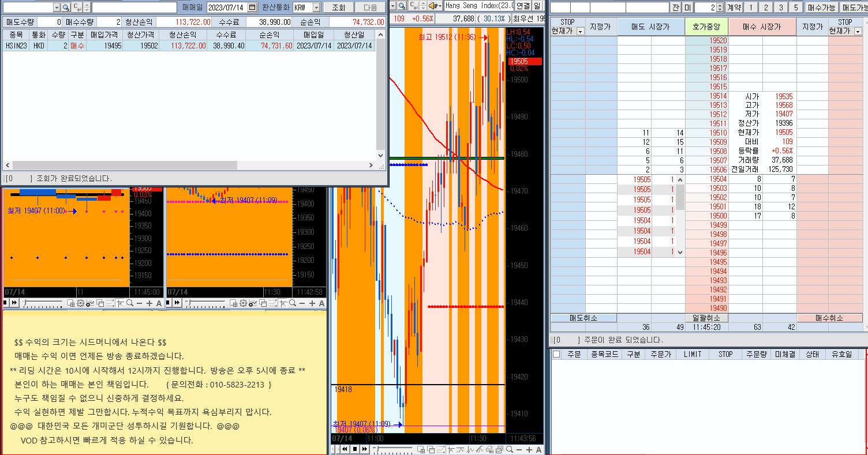Click the minus zoom-out icon in main chart toolbar
The image size is (868, 455).
(519, 449)
